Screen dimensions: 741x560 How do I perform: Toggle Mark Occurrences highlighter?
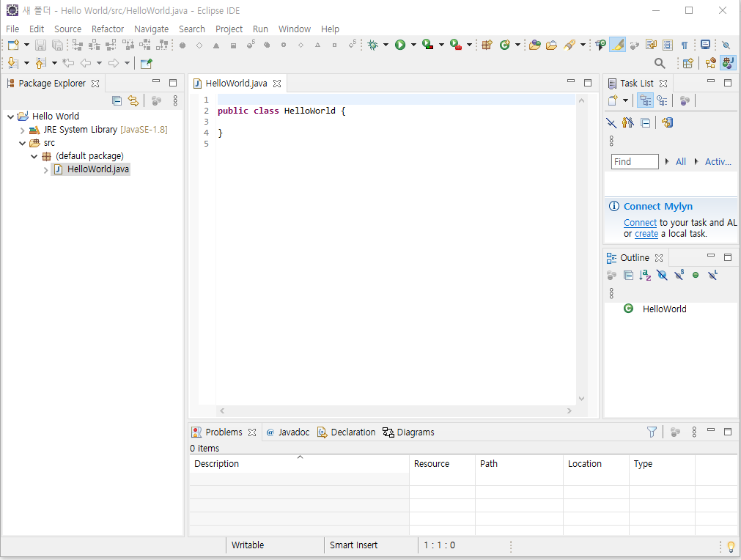[x=617, y=45]
